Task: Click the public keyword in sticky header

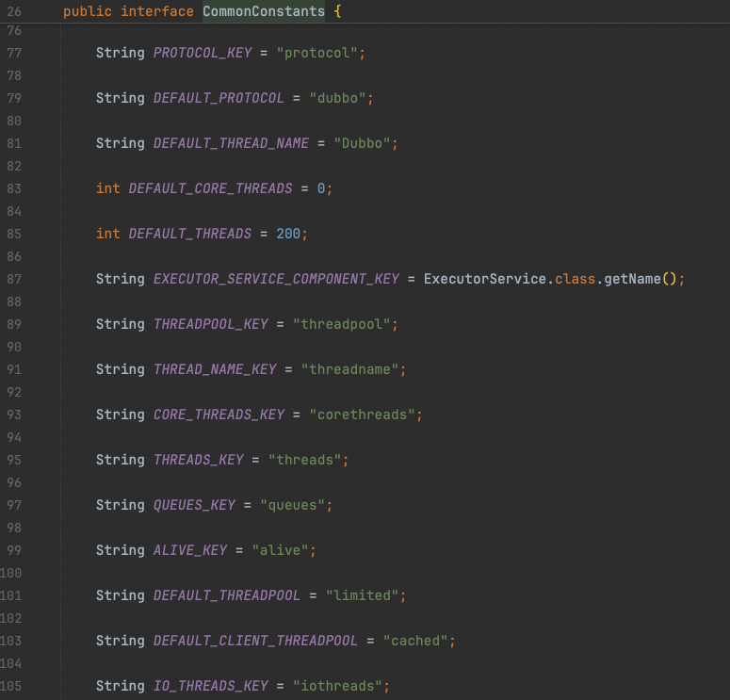Action: (88, 11)
